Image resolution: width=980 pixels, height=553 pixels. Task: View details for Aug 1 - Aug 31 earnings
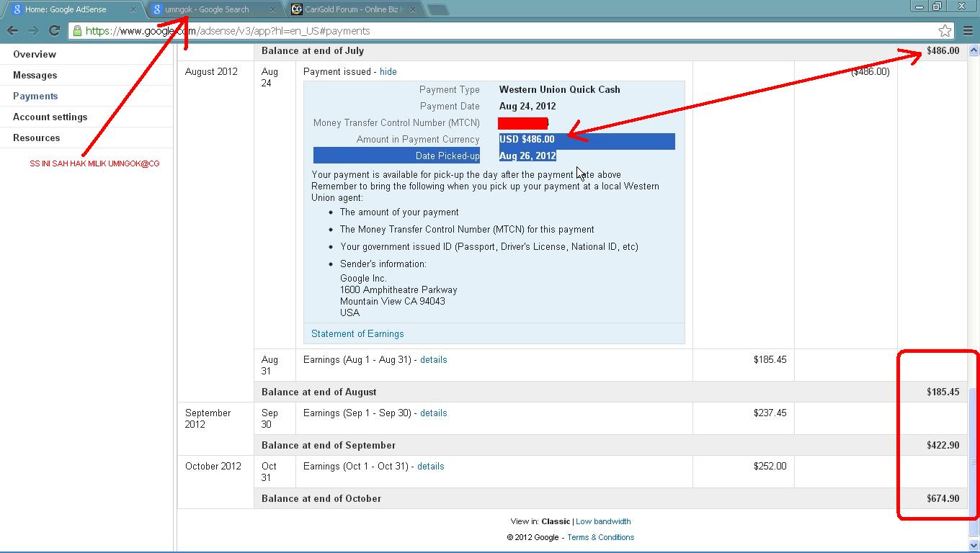pyautogui.click(x=433, y=359)
